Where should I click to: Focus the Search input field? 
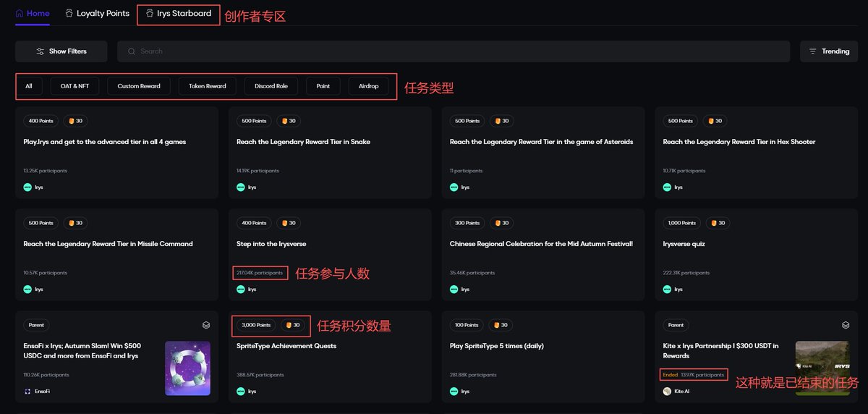pos(454,51)
